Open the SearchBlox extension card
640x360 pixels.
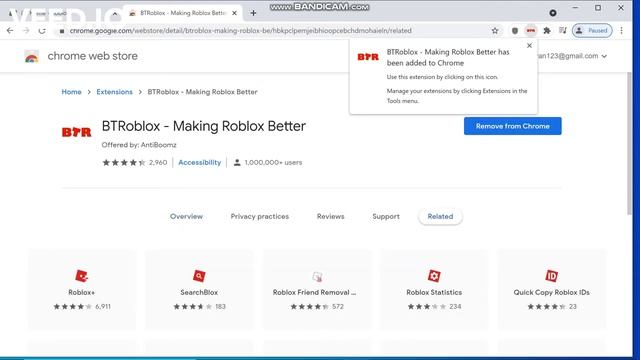(199, 289)
